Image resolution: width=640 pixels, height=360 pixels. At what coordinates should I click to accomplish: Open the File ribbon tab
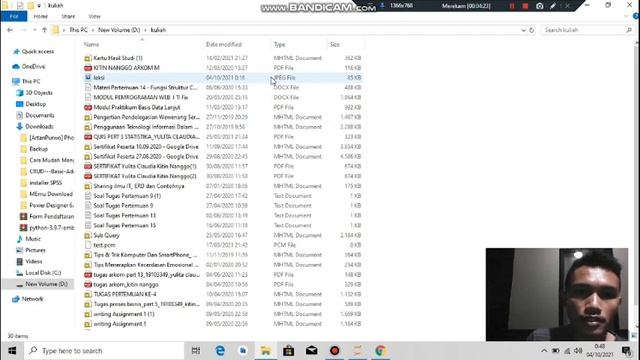pyautogui.click(x=14, y=16)
